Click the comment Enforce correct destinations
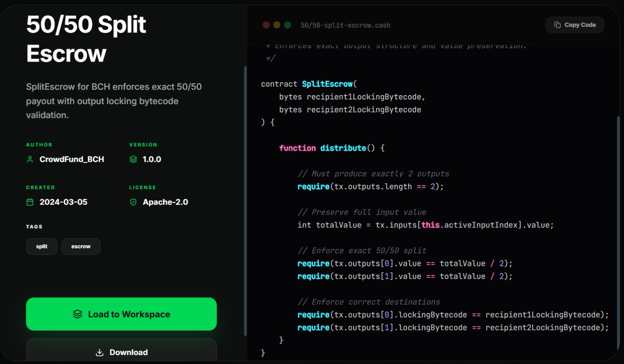This screenshot has width=624, height=364. coord(369,302)
